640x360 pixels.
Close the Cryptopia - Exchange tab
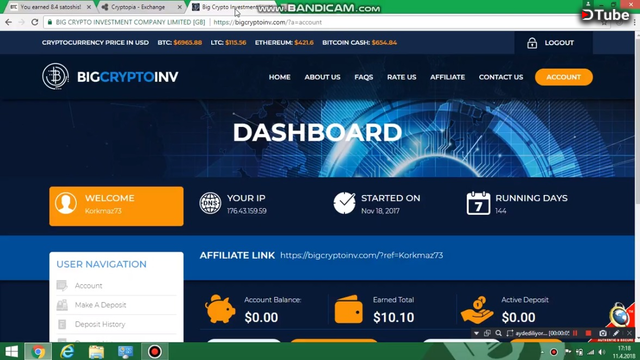(x=180, y=7)
